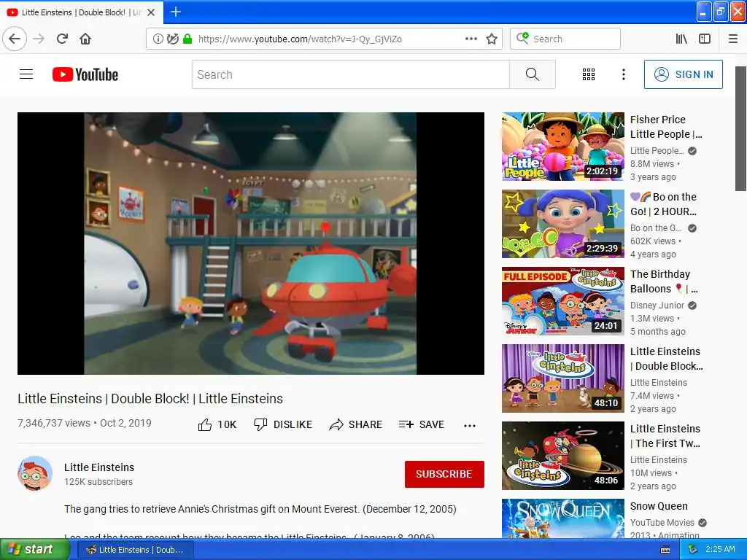Open Bo on the Go 2 HOUR thumbnail
Screen dimensions: 747x560
click(562, 224)
